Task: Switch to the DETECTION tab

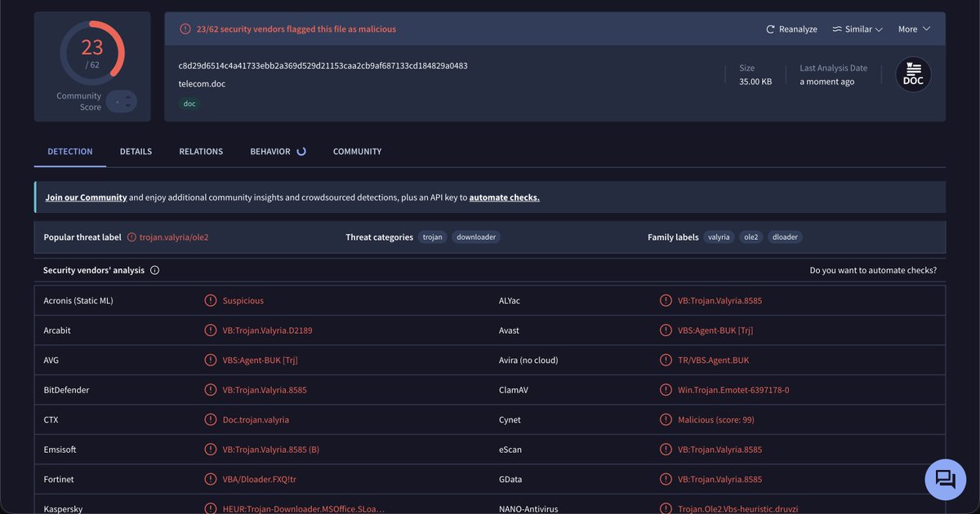Action: point(70,152)
